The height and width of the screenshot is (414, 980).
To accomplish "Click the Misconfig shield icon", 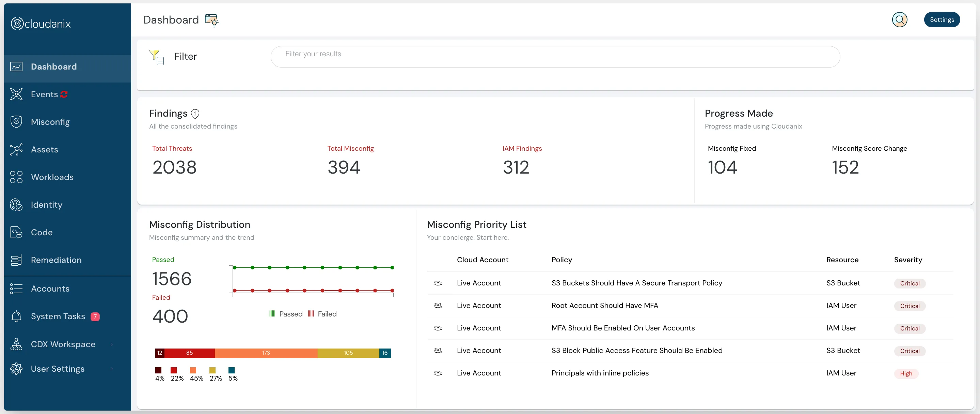I will pos(16,122).
